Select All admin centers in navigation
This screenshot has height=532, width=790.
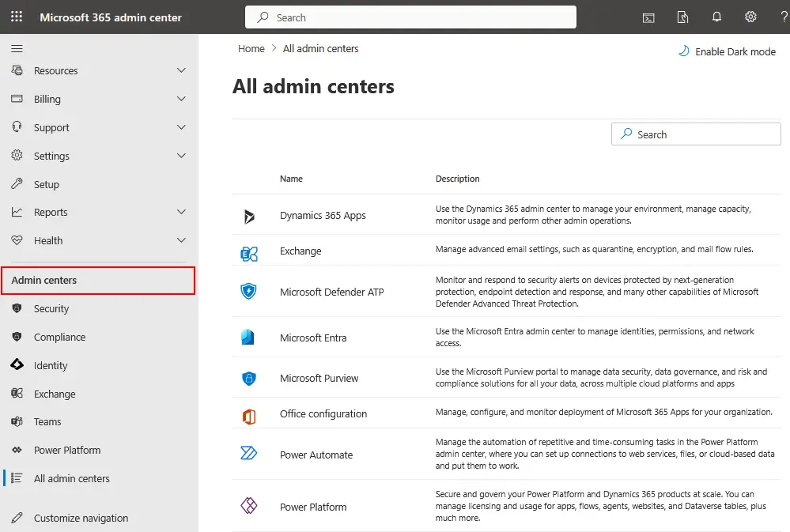click(71, 478)
